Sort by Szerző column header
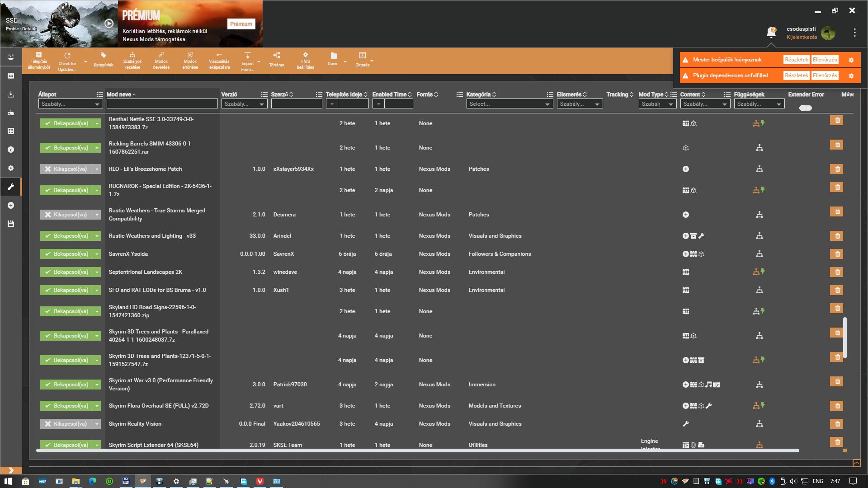 pos(282,94)
